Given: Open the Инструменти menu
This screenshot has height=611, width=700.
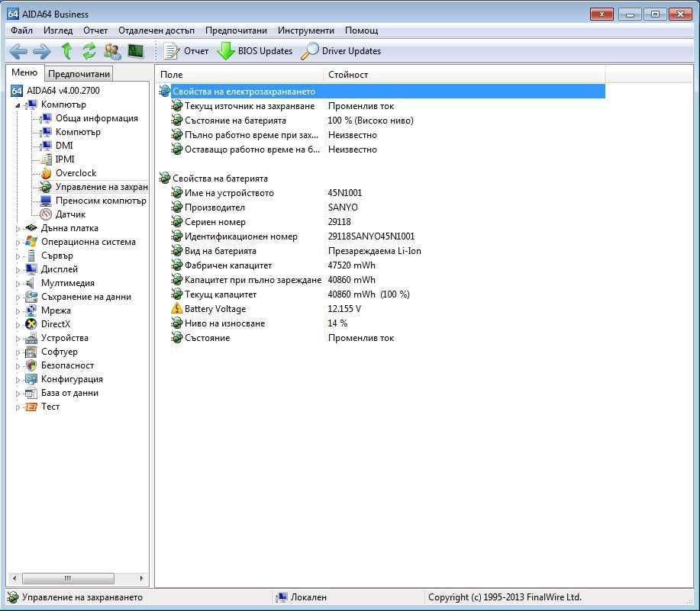Looking at the screenshot, I should point(306,31).
